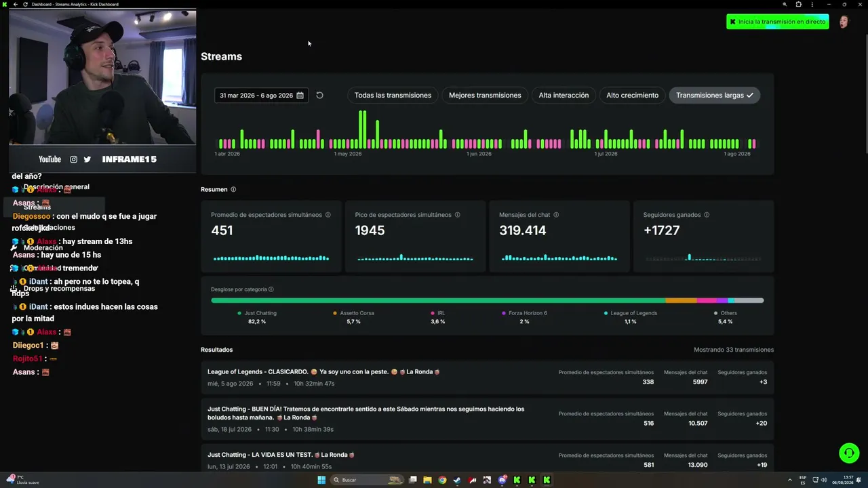Viewport: 868px width, 488px height.
Task: Open info icon for Seguidores ganados card
Action: click(707, 215)
